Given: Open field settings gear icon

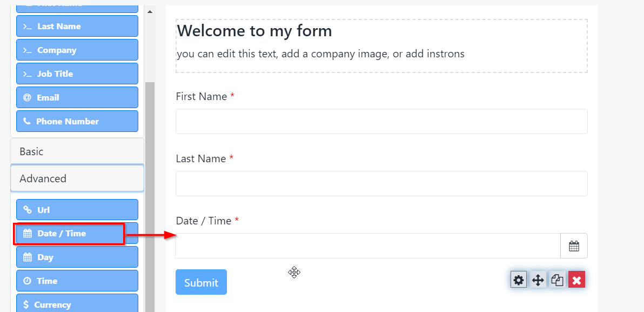Looking at the screenshot, I should pos(519,280).
